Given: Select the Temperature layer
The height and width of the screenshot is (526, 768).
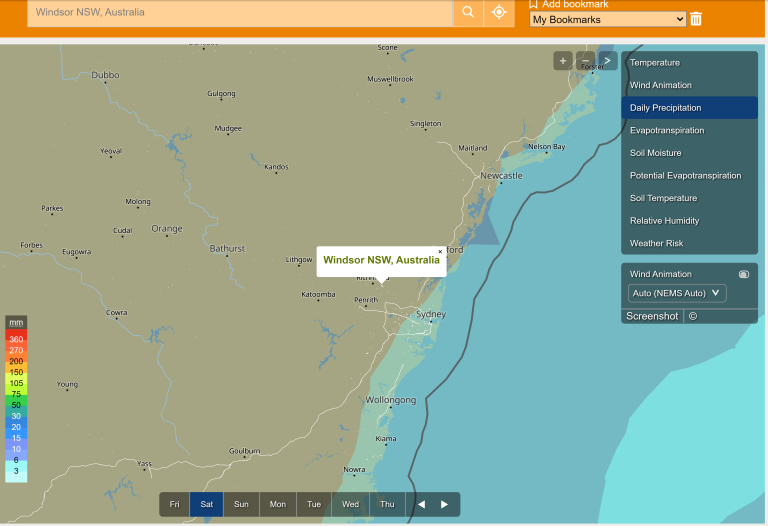Looking at the screenshot, I should tap(689, 63).
